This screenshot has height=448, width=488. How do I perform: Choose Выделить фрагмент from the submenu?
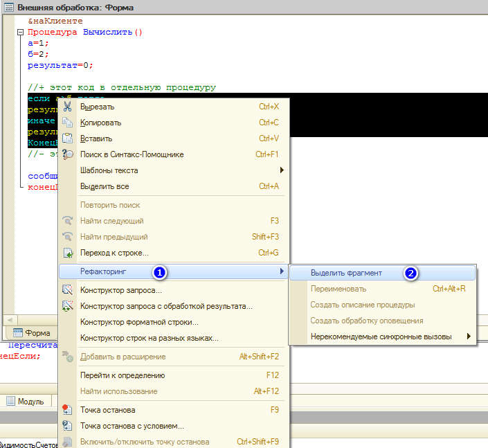(346, 273)
